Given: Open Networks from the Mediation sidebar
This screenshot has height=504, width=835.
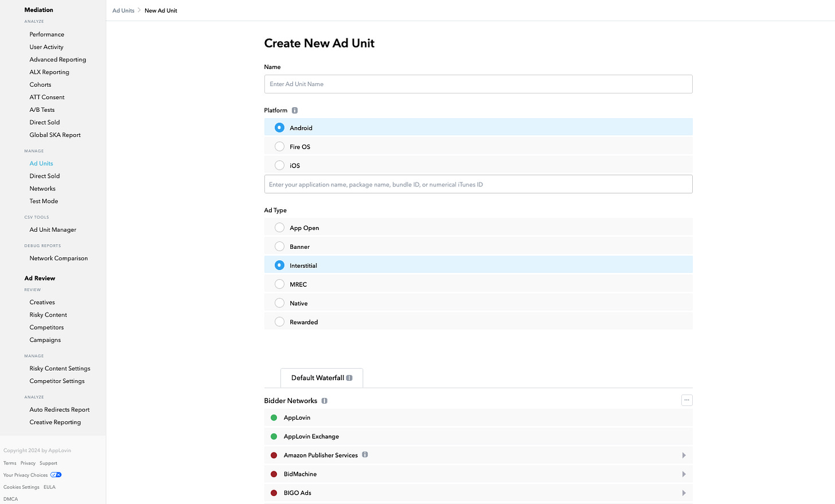Looking at the screenshot, I should (42, 188).
